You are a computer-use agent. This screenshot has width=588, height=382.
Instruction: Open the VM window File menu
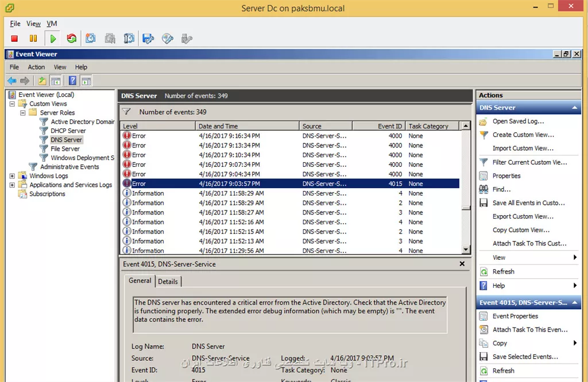tap(15, 24)
